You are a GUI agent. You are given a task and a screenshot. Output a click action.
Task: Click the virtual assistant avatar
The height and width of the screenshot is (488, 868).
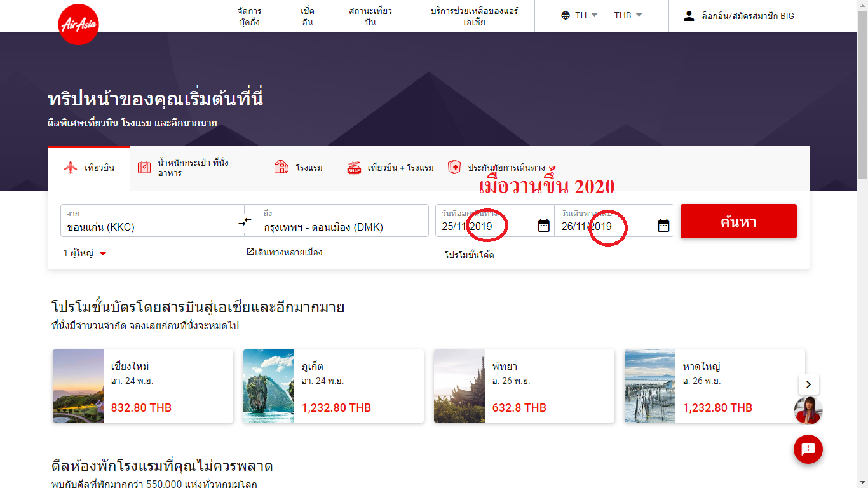808,410
